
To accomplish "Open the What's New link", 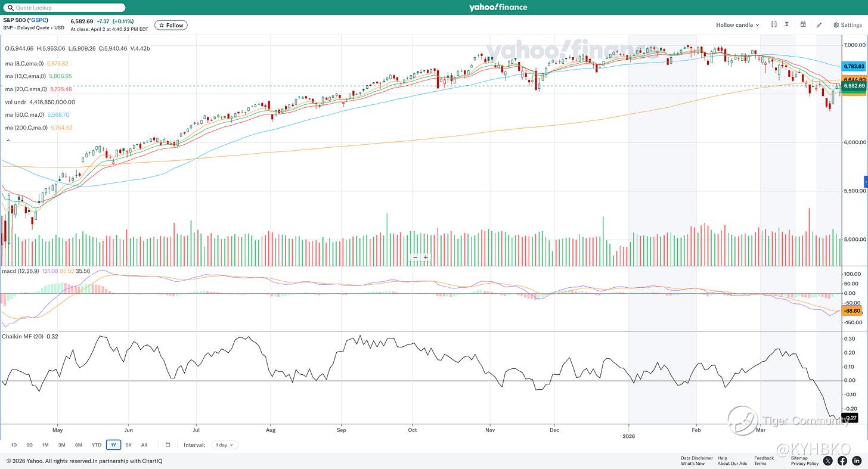I will coord(693,464).
